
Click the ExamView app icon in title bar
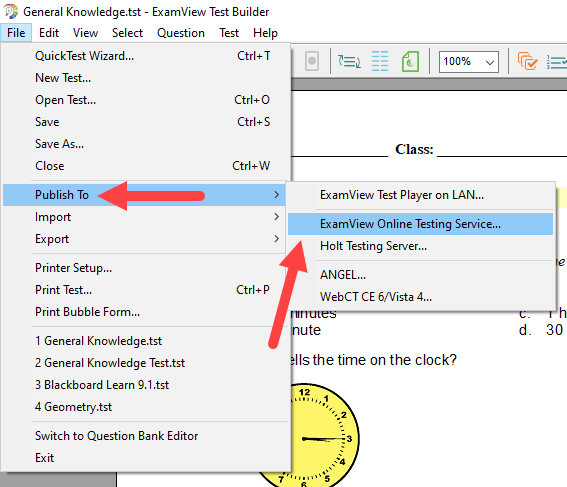click(x=10, y=11)
